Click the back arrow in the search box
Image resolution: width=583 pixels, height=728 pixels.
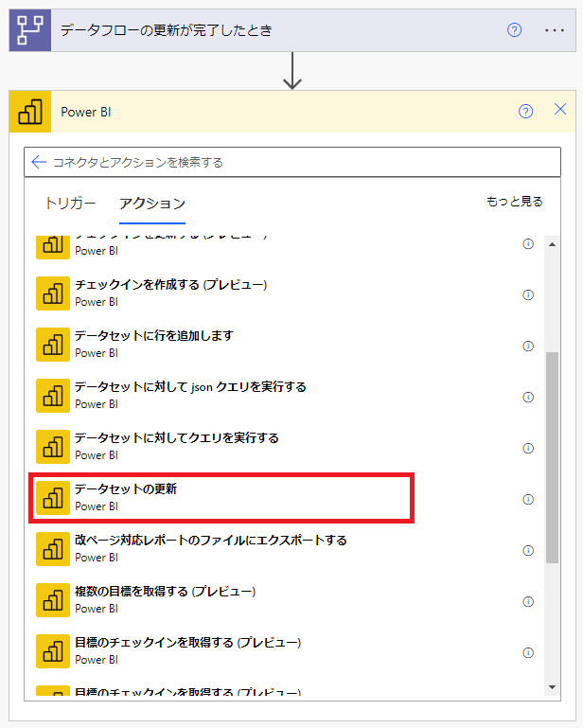tap(39, 162)
